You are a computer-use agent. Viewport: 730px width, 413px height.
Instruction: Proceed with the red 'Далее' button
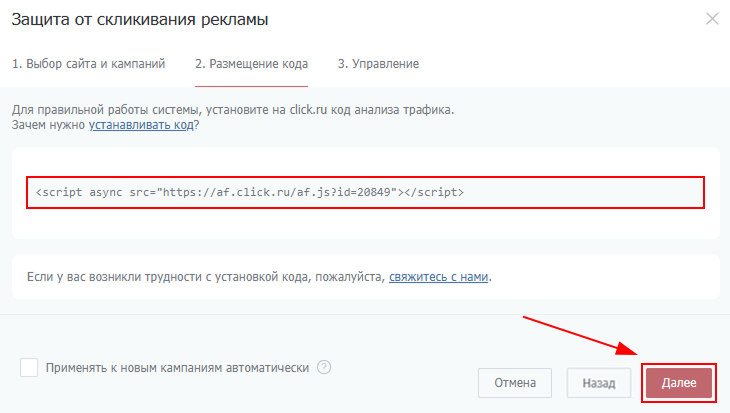[679, 382]
